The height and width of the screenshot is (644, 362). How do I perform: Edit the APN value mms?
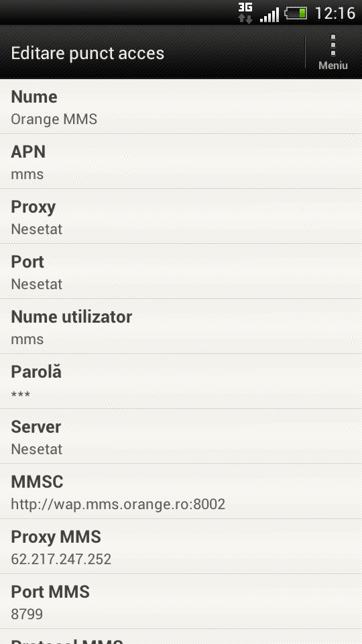click(x=181, y=162)
